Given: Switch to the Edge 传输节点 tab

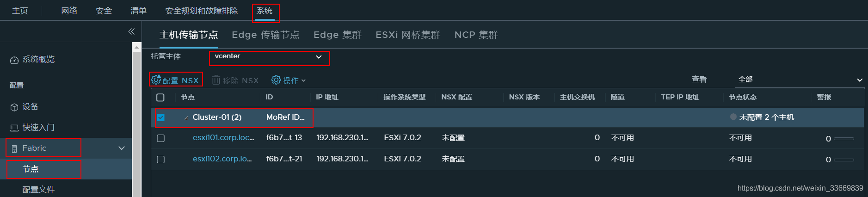Looking at the screenshot, I should click(265, 35).
